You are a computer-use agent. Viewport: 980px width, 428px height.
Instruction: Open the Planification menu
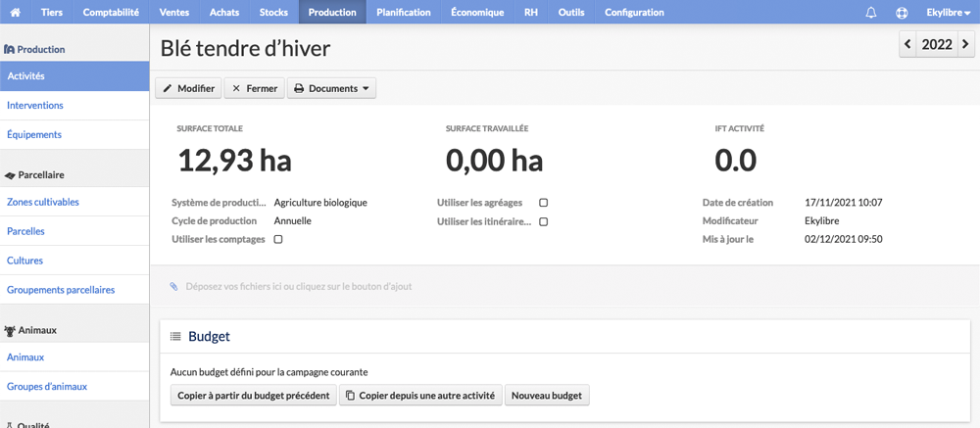404,12
